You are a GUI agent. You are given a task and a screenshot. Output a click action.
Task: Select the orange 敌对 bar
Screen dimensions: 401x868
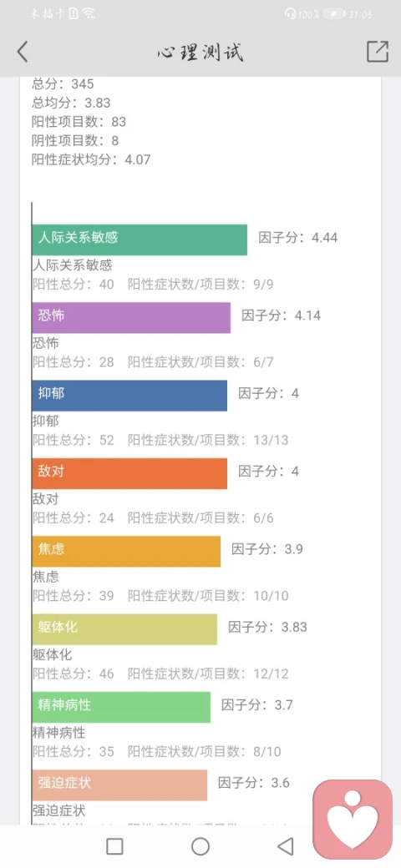(x=129, y=473)
